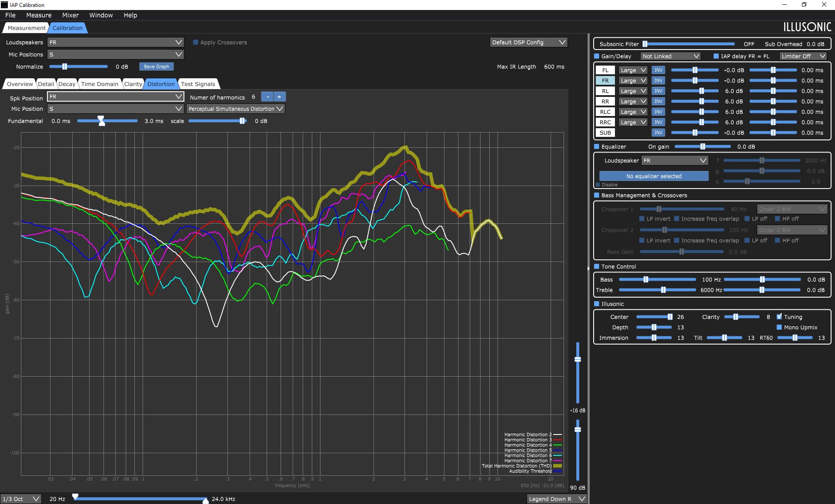Toggle the Illusonic section checkbox
This screenshot has height=504, width=835.
[597, 304]
